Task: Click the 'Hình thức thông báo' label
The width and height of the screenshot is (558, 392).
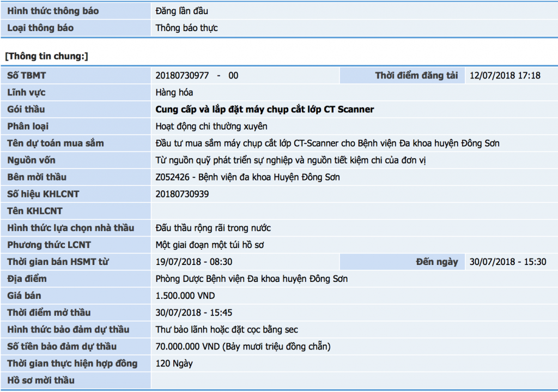Action: coord(53,11)
